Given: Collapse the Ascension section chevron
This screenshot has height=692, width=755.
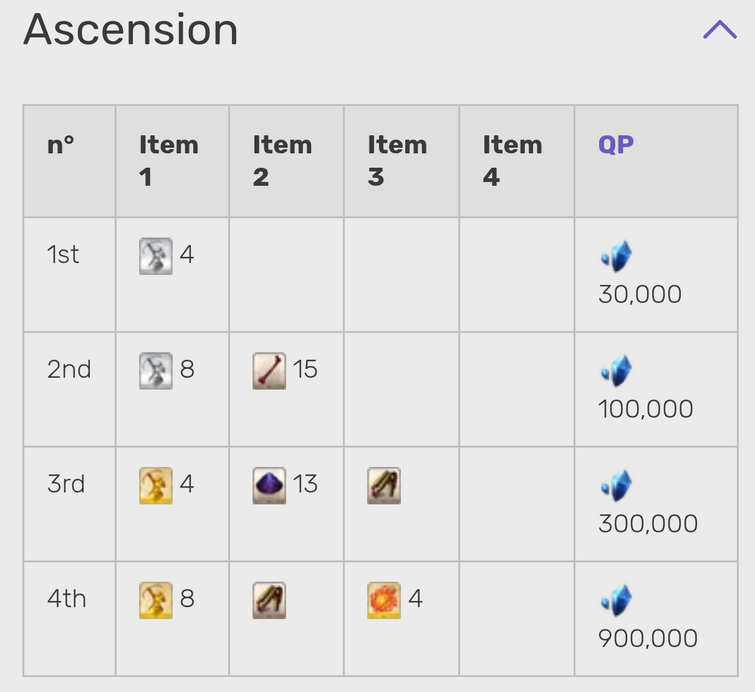Looking at the screenshot, I should pos(719,29).
